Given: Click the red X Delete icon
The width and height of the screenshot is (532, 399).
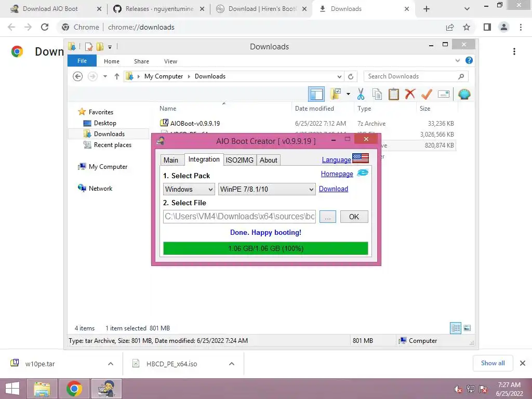Looking at the screenshot, I should (x=410, y=94).
